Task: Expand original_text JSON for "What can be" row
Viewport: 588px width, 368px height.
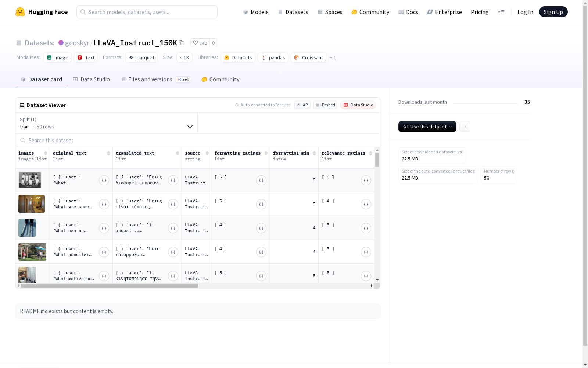Action: (104, 228)
